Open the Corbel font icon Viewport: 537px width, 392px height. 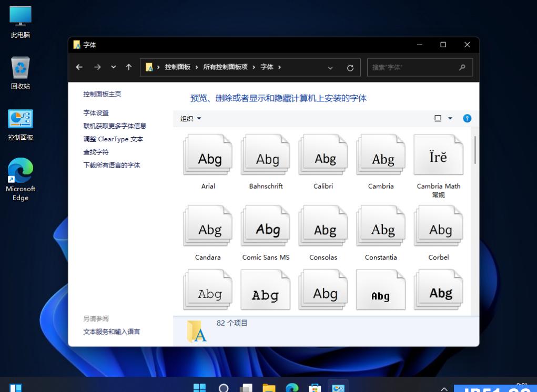coord(438,226)
